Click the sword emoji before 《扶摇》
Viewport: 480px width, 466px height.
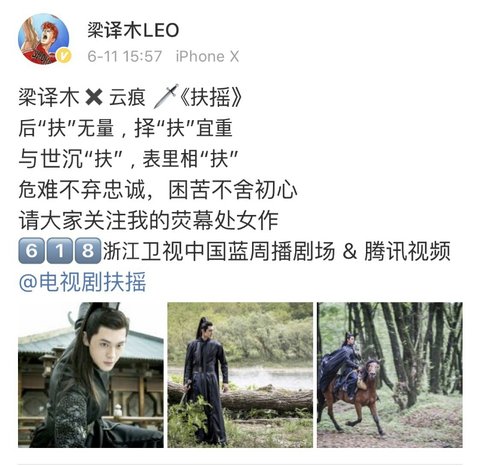[166, 97]
